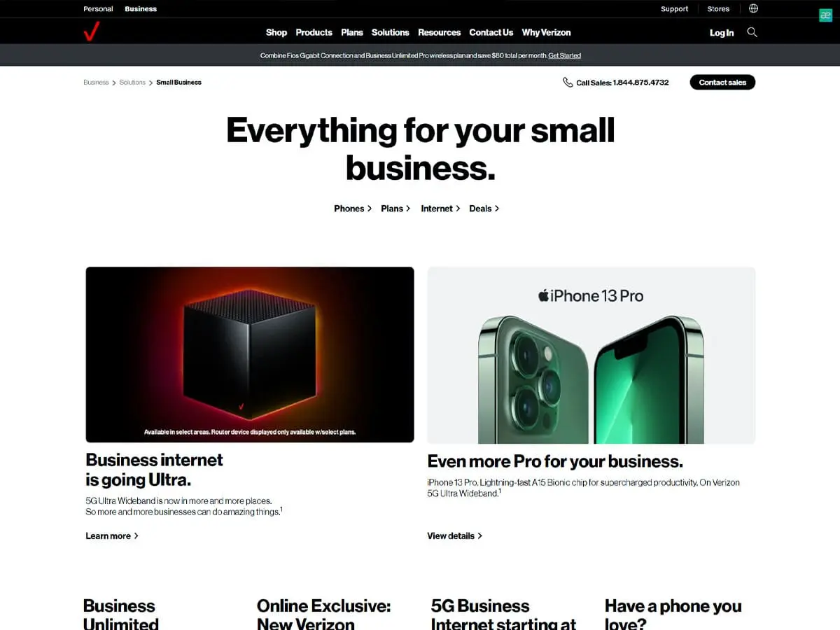840x630 pixels.
Task: Click the red Verizon checkmark logo
Action: tap(91, 32)
